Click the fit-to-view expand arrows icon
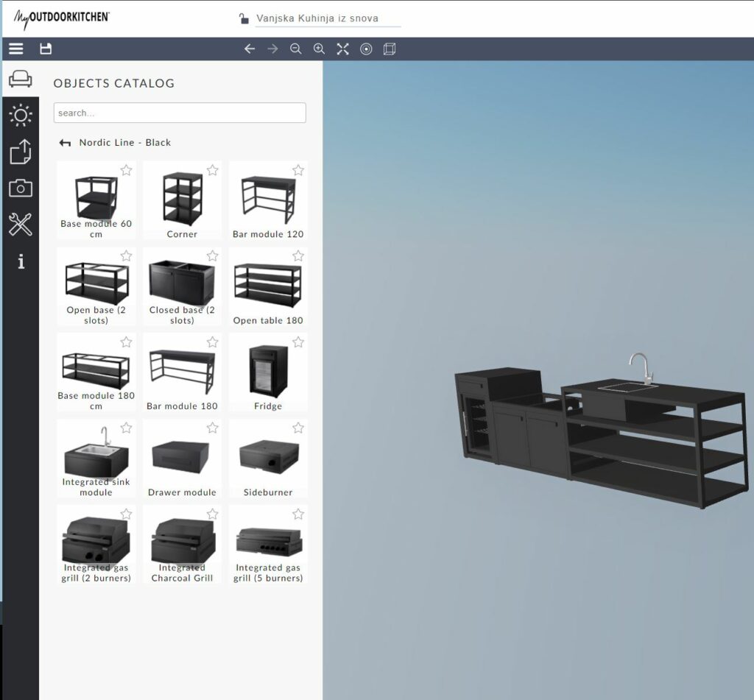Viewport: 754px width, 700px height. click(342, 49)
